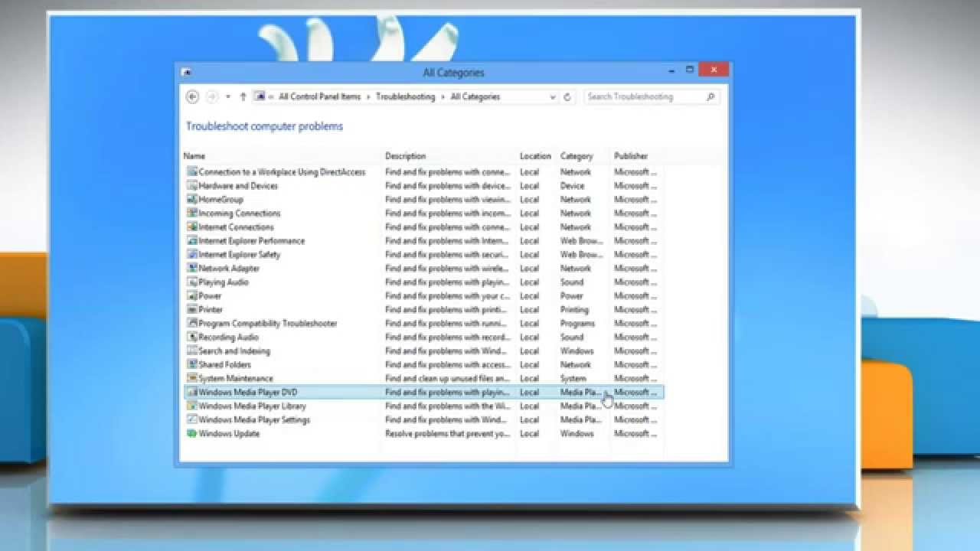Click the Printer troubleshooter icon

192,310
